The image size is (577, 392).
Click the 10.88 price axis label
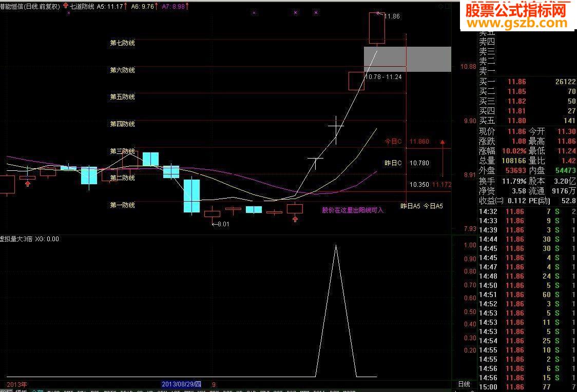pyautogui.click(x=468, y=67)
